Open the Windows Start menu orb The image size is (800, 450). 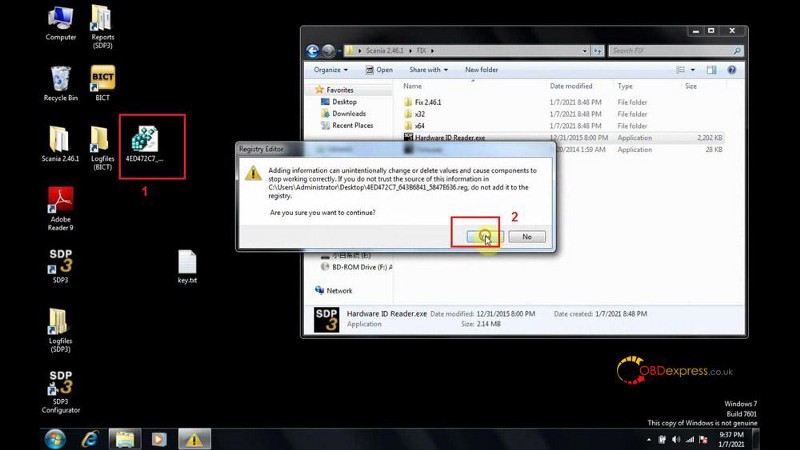(55, 439)
